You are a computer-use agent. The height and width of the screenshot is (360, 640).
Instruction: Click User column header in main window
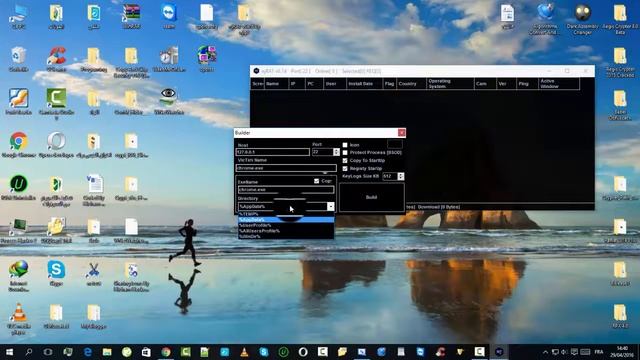(x=334, y=84)
